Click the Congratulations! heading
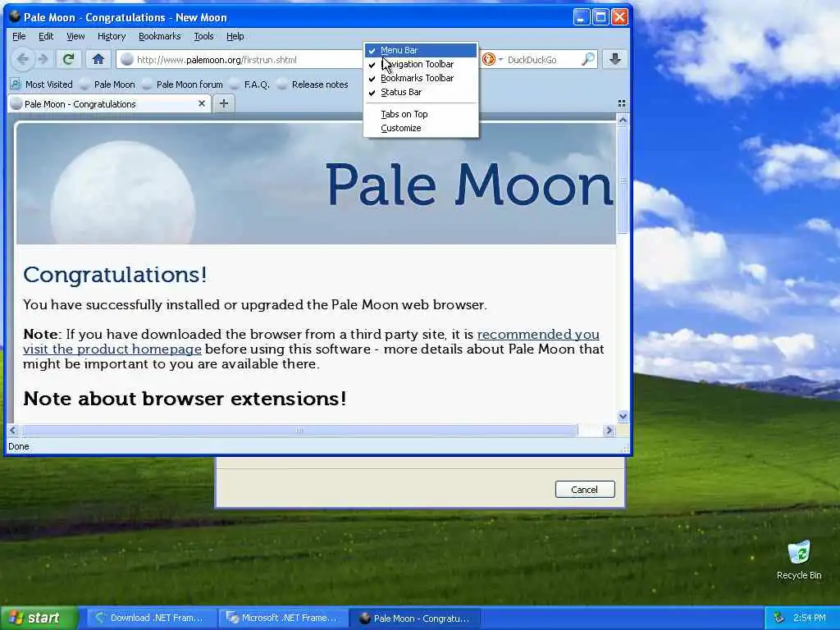 tap(115, 274)
